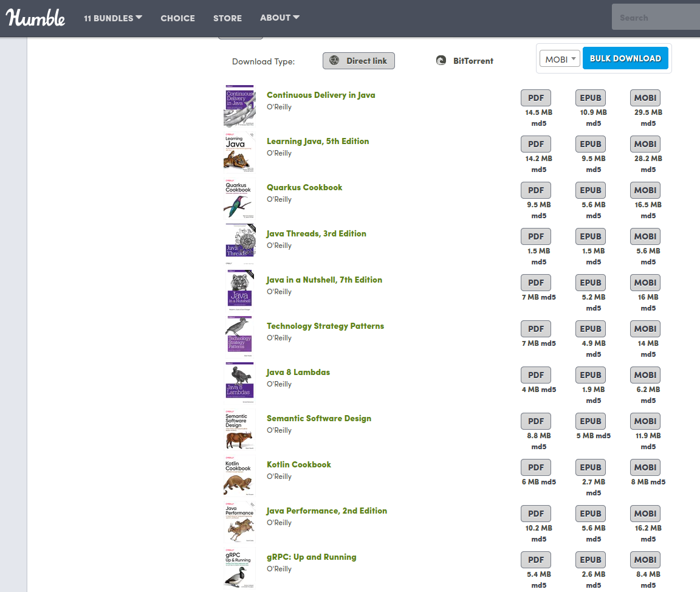Open the Java 8 Lambdas title link
This screenshot has width=700, height=592.
(x=298, y=372)
